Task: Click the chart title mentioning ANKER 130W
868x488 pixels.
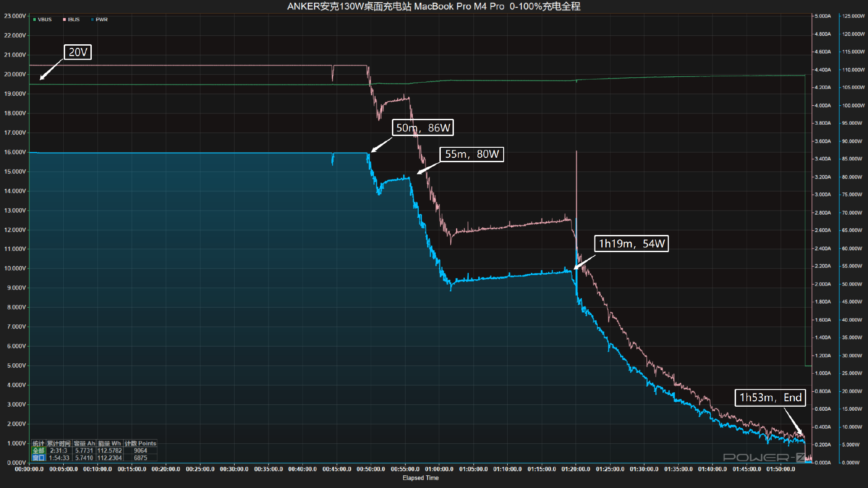Action: click(x=434, y=6)
